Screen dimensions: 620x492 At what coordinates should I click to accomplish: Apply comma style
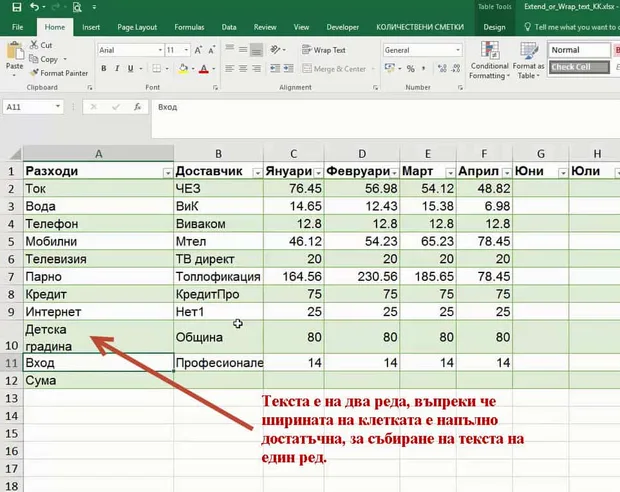coord(424,69)
